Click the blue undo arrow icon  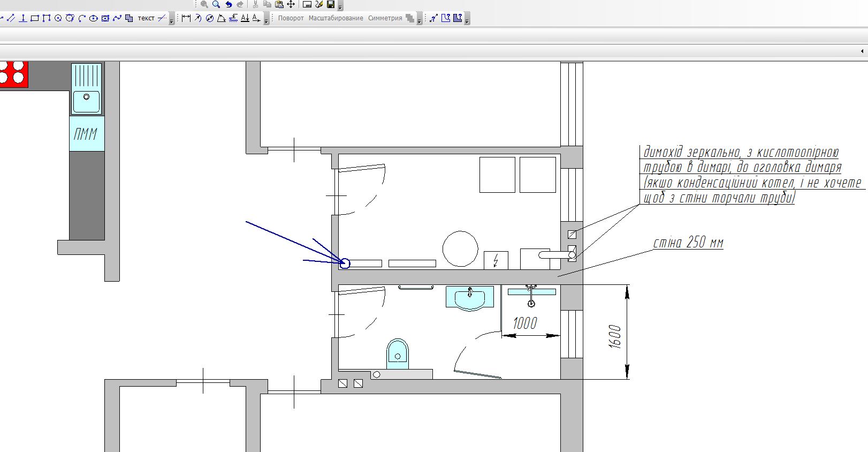click(x=229, y=4)
